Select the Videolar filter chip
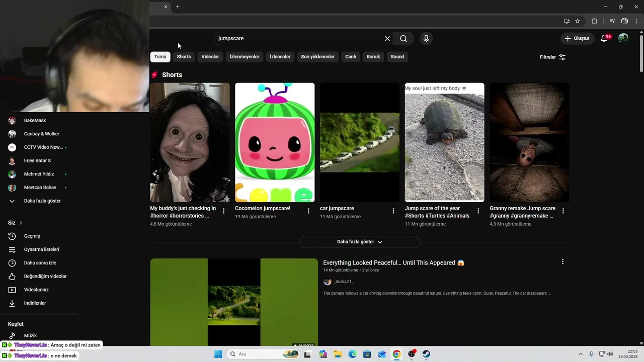This screenshot has width=644, height=362. [210, 57]
